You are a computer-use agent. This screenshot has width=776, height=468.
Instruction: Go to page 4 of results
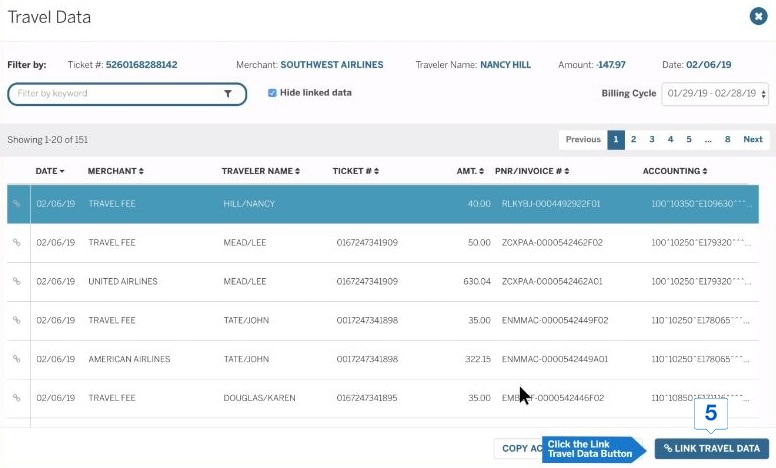tap(670, 140)
